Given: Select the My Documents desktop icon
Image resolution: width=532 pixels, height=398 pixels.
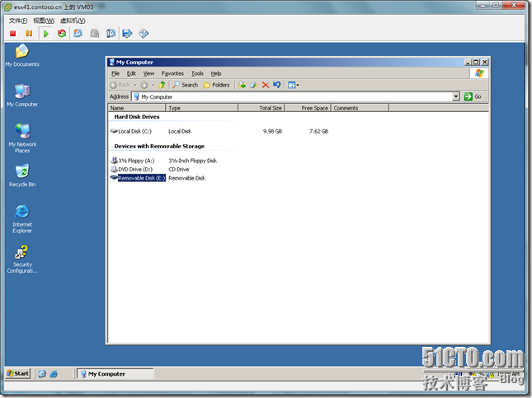Looking at the screenshot, I should [22, 55].
